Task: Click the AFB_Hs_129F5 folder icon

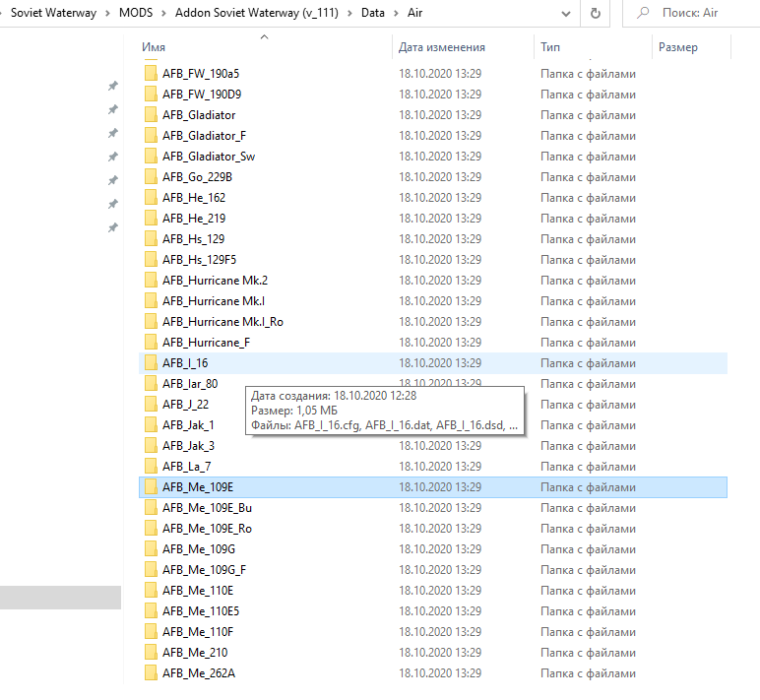Action: coord(151,259)
